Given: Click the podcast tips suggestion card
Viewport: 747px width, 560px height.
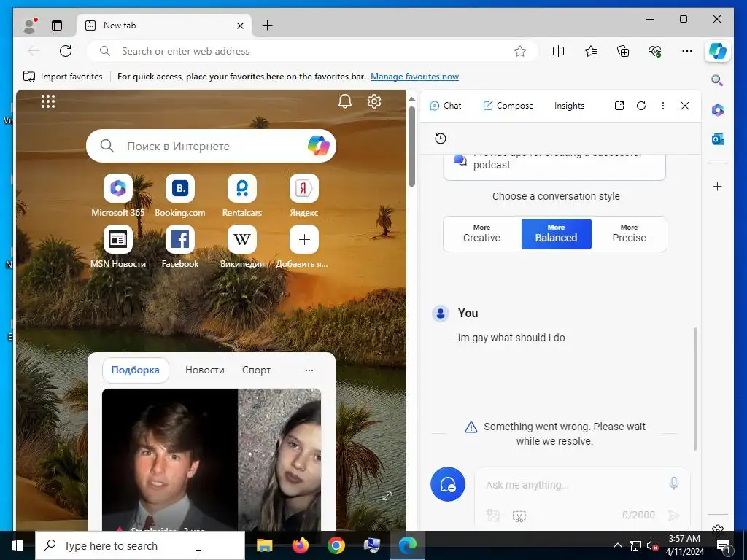Looking at the screenshot, I should [x=554, y=166].
